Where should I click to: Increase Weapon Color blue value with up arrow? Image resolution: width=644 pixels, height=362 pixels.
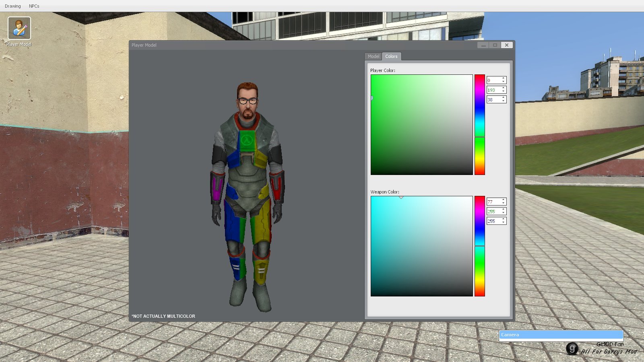[503, 219]
